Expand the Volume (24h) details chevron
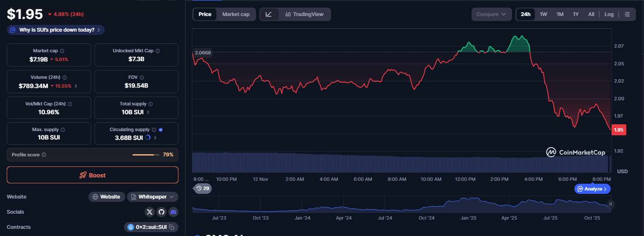 (x=76, y=86)
